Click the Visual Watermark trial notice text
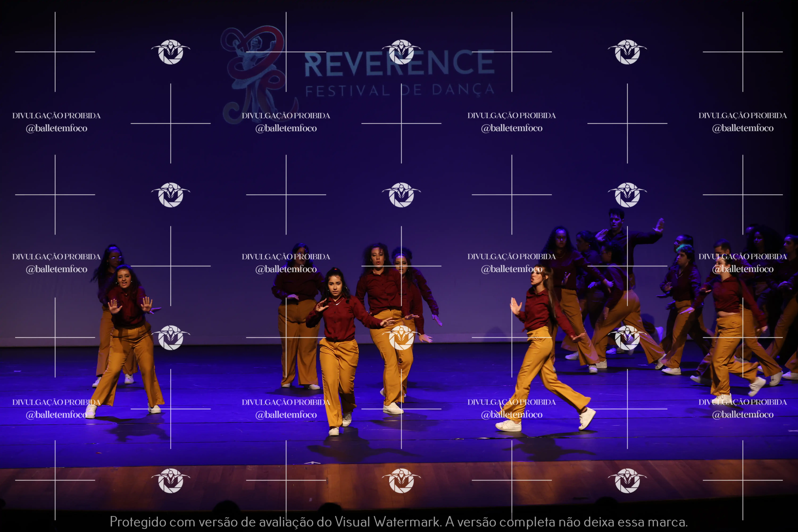Image resolution: width=798 pixels, height=532 pixels. point(399,522)
